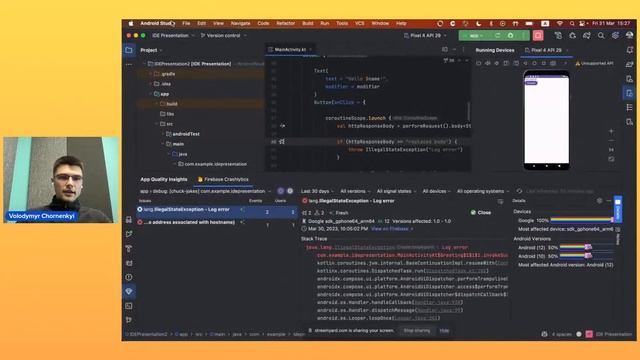Open the All operating systems dropdown
This screenshot has height=360, width=640.
point(483,191)
